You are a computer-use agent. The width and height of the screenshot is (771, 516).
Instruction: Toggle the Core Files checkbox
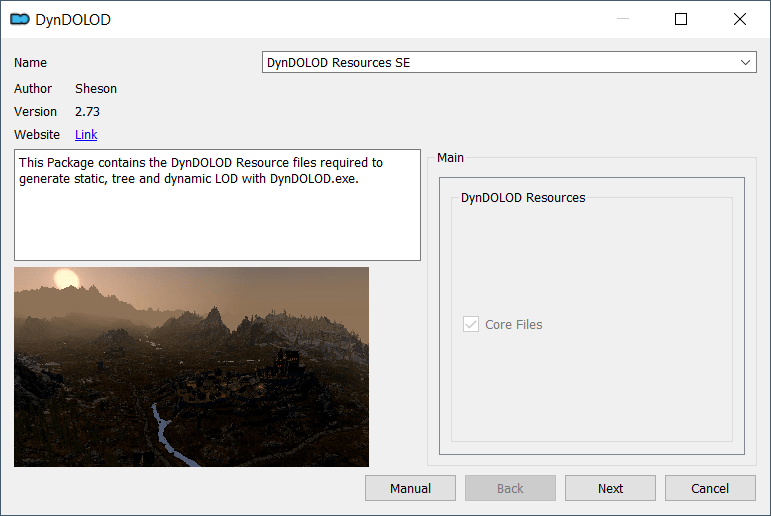coord(471,324)
